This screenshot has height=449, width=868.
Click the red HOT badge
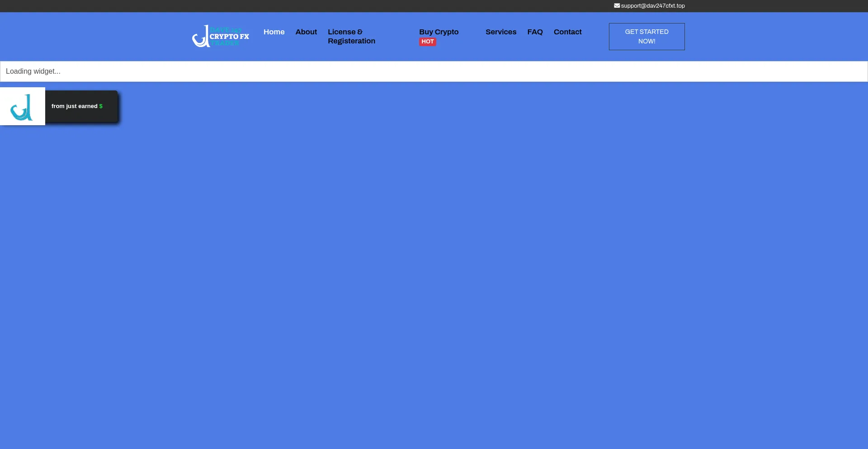(x=427, y=42)
